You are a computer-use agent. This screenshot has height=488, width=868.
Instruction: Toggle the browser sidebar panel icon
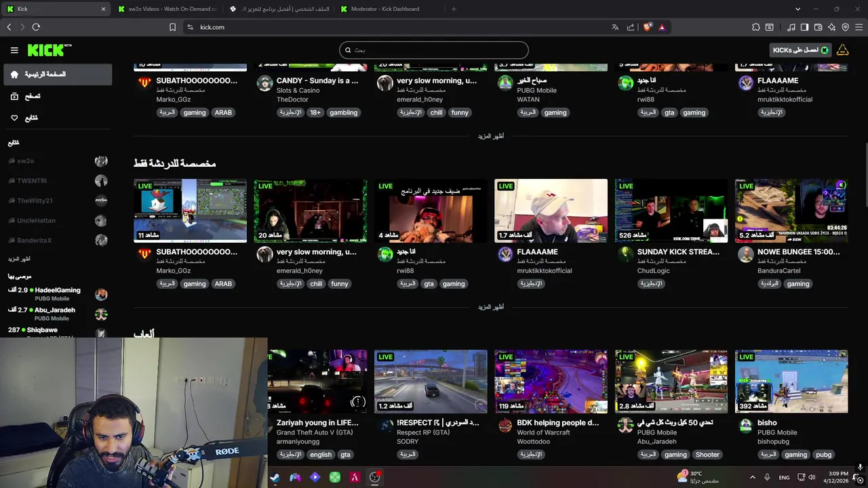tap(804, 27)
